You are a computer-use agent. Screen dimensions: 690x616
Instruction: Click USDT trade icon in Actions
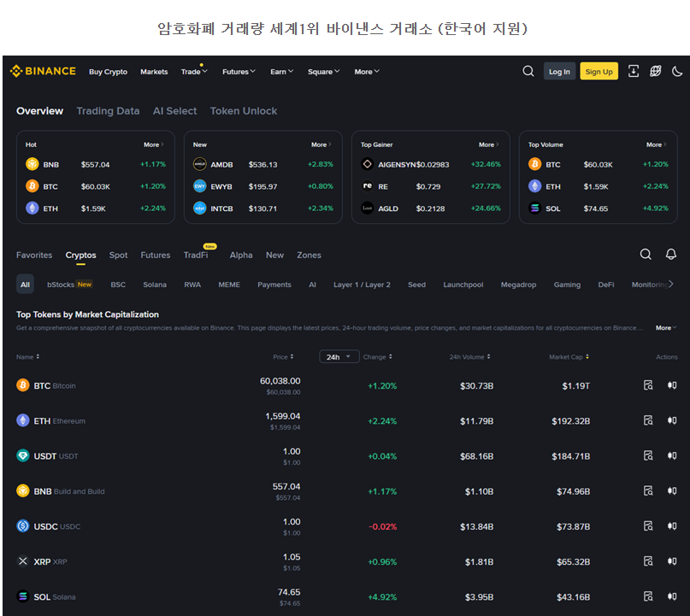(x=672, y=455)
